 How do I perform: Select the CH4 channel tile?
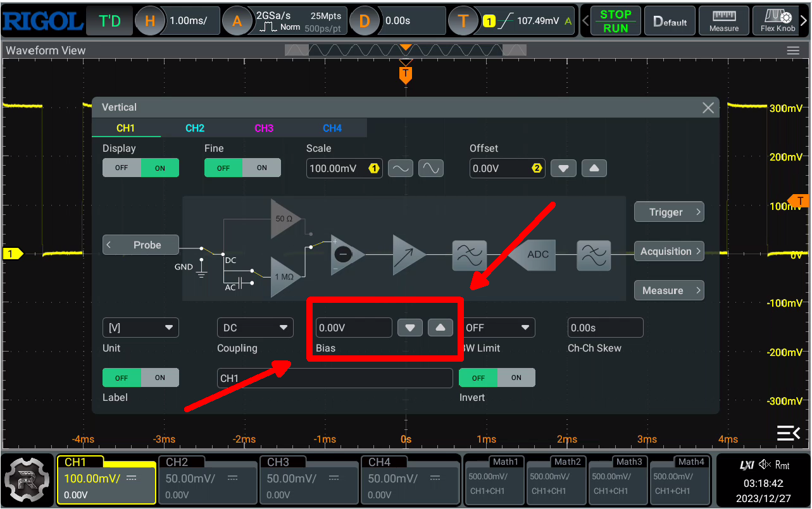point(410,480)
